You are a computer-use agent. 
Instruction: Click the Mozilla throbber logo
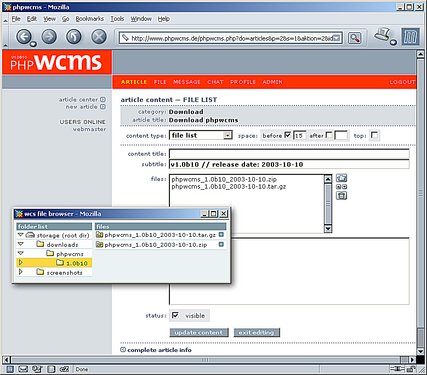[410, 37]
